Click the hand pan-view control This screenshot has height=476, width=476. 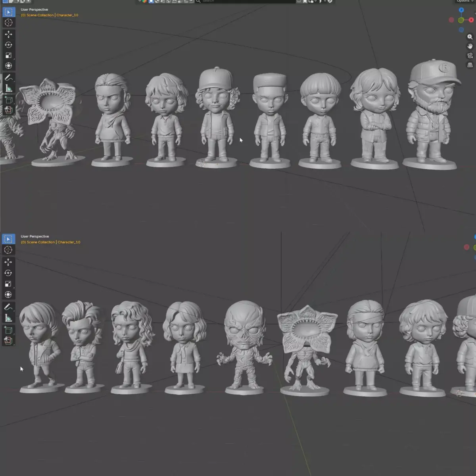pos(470,46)
